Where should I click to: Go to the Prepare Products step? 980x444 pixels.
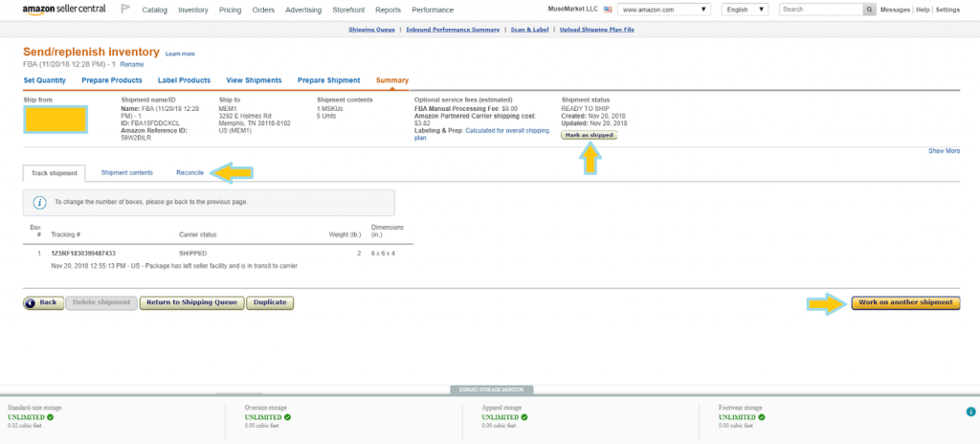coord(112,80)
